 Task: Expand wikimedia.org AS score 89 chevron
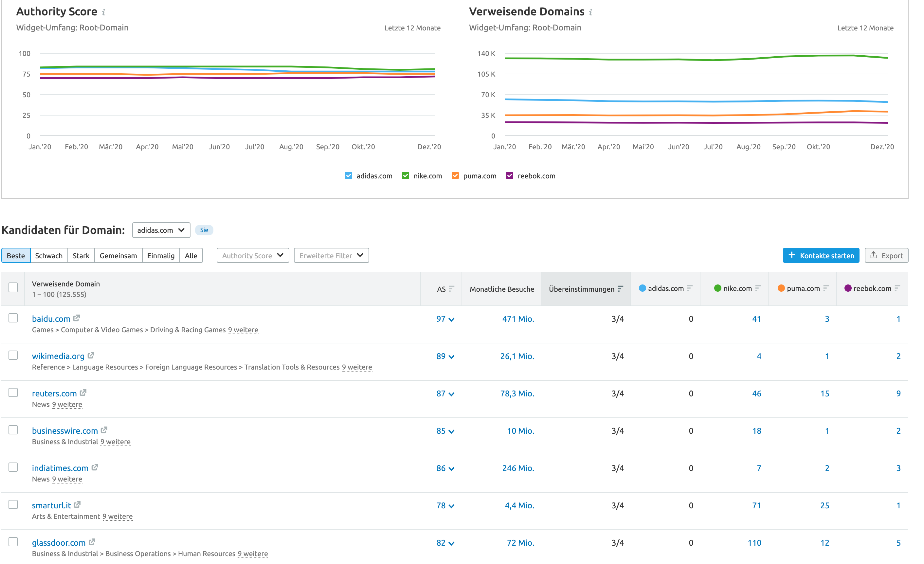[451, 357]
